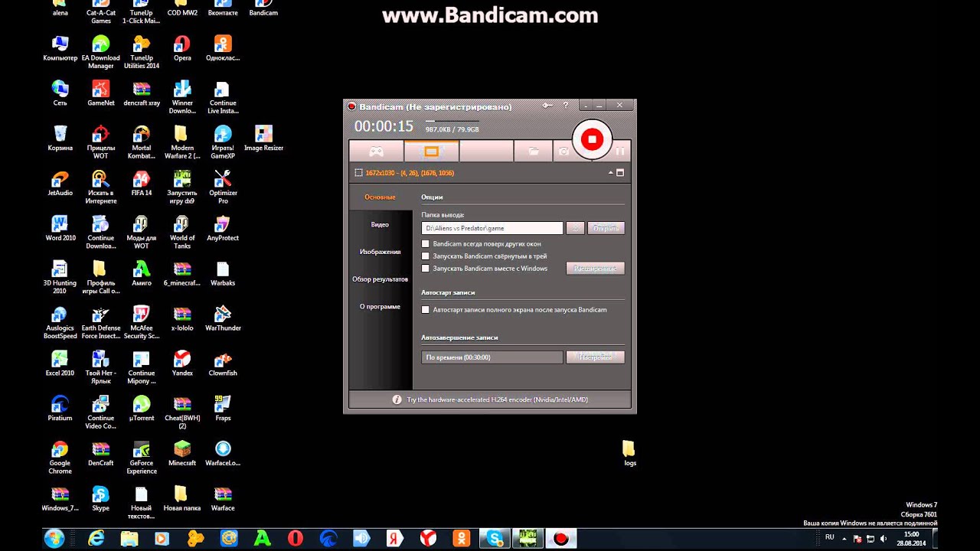Open Bandicam registration key icon
This screenshot has width=980, height=551.
point(547,106)
